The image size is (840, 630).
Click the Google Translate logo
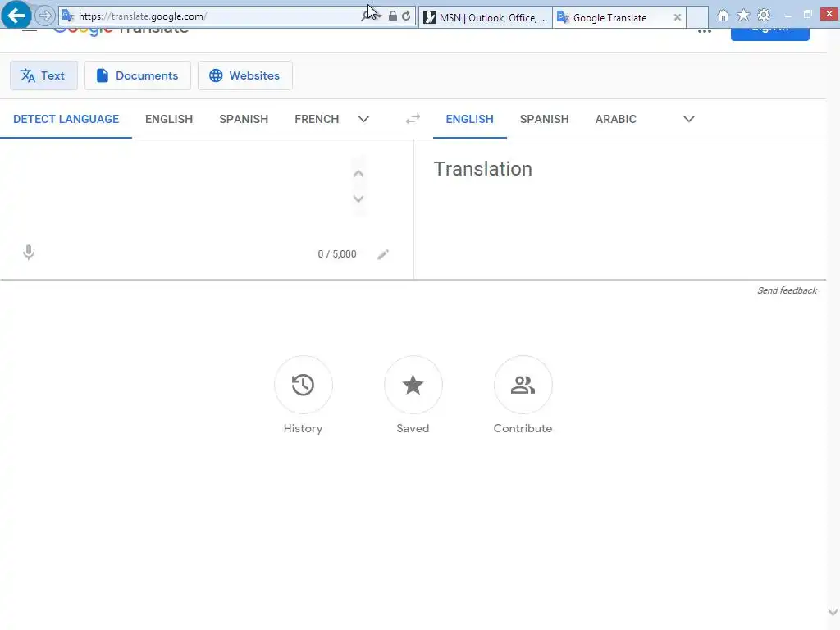121,31
